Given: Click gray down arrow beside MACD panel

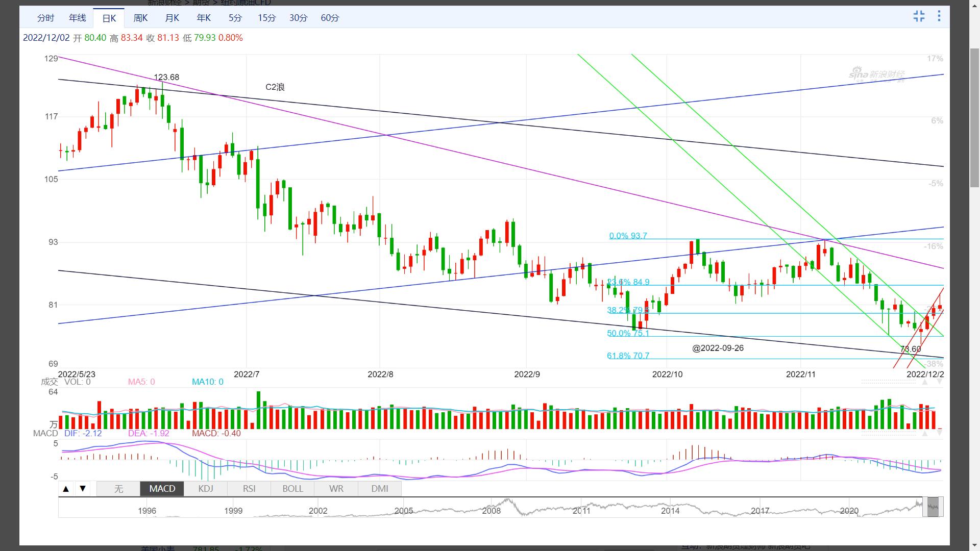Looking at the screenshot, I should (939, 434).
